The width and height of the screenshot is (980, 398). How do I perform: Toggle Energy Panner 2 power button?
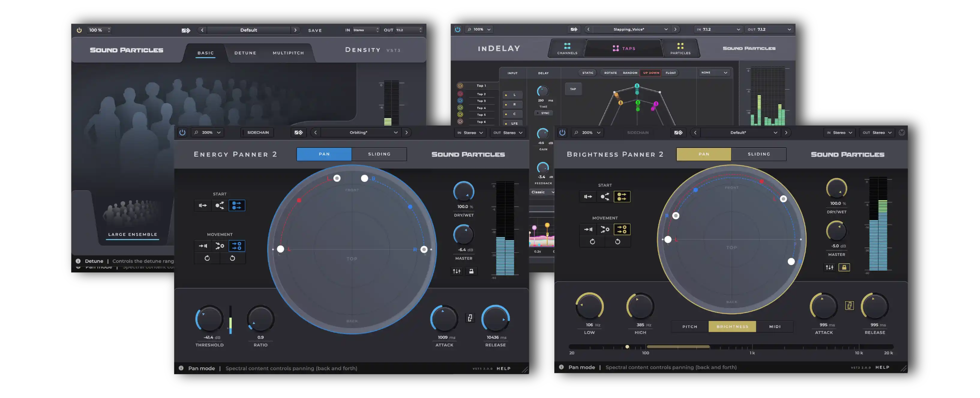coord(182,132)
